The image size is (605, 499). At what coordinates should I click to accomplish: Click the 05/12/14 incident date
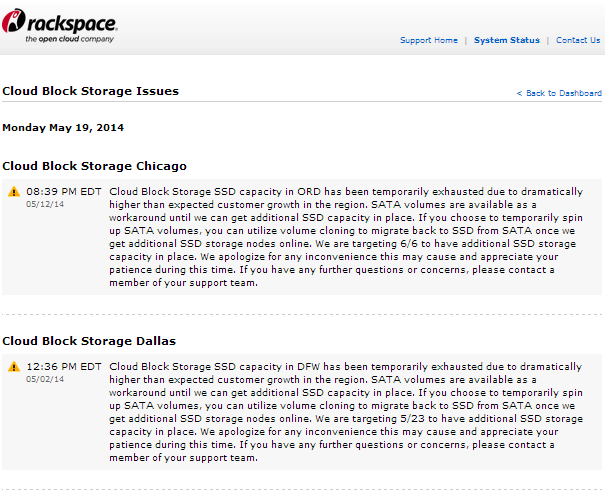pyautogui.click(x=45, y=202)
